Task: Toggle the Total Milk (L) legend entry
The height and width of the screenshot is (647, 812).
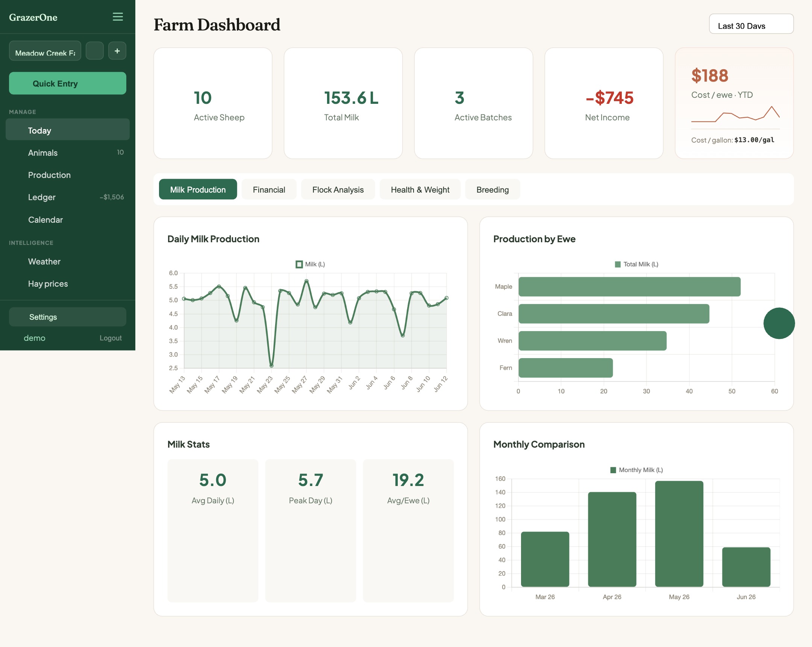Action: click(636, 264)
